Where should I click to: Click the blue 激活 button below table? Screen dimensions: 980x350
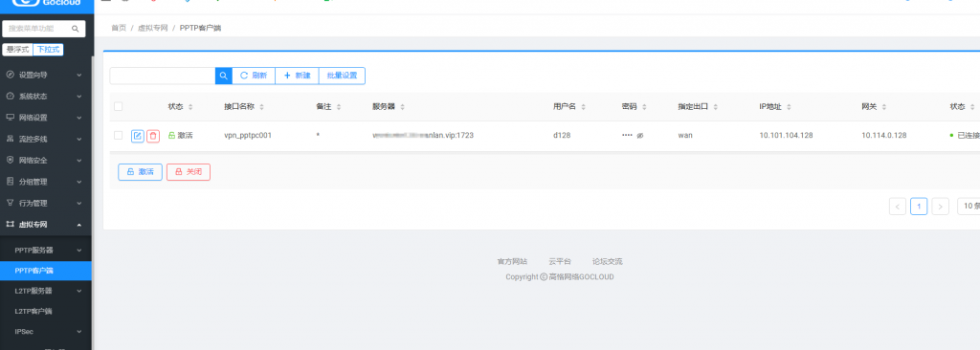[140, 172]
